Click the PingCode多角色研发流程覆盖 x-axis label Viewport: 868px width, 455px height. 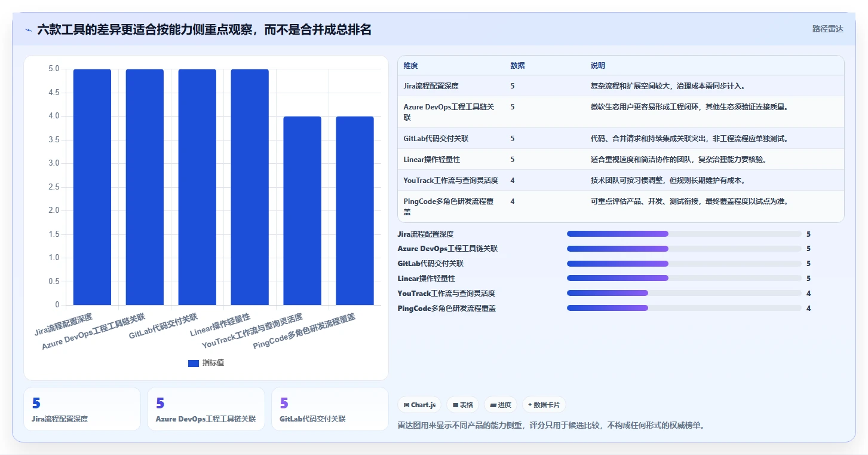[x=305, y=331]
